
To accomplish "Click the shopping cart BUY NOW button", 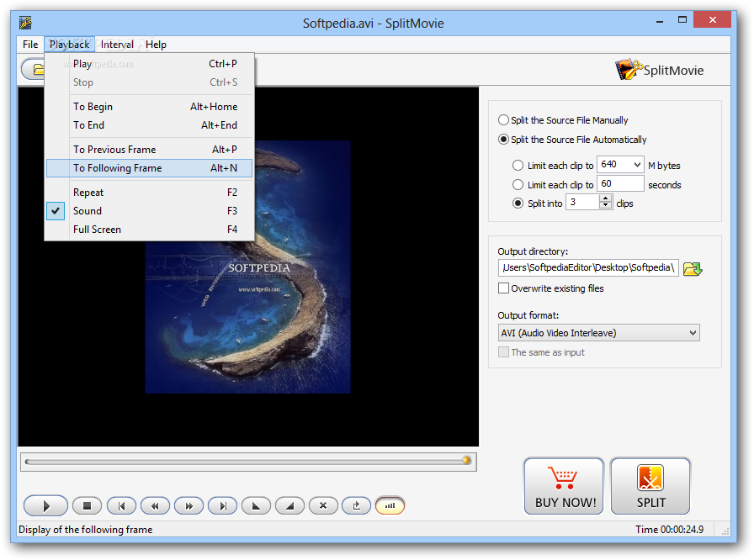I will point(564,486).
